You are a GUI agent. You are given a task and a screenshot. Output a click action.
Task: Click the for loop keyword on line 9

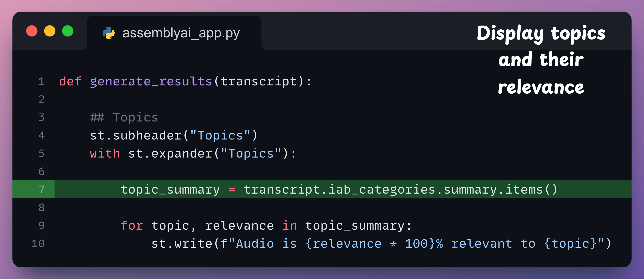click(132, 225)
